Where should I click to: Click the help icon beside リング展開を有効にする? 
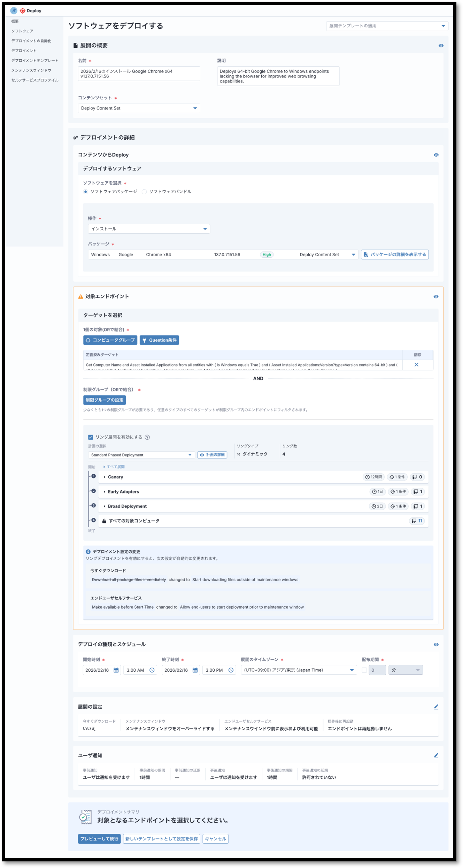(x=147, y=437)
